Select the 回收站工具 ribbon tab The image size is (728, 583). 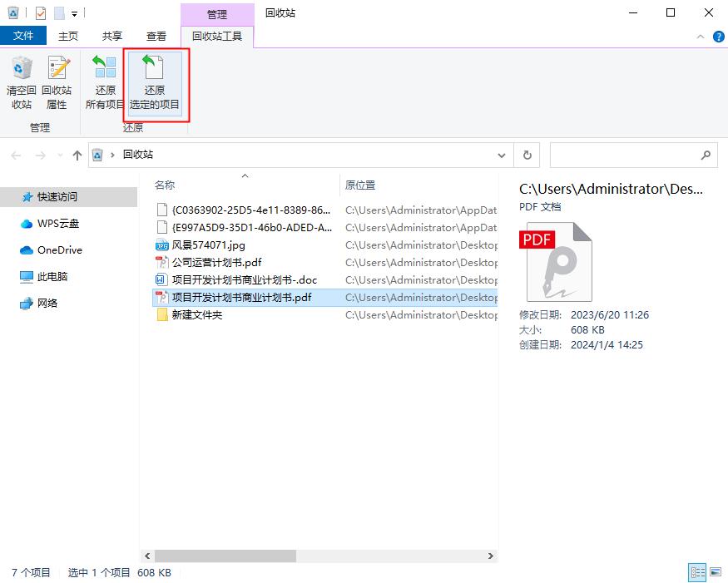coord(217,37)
